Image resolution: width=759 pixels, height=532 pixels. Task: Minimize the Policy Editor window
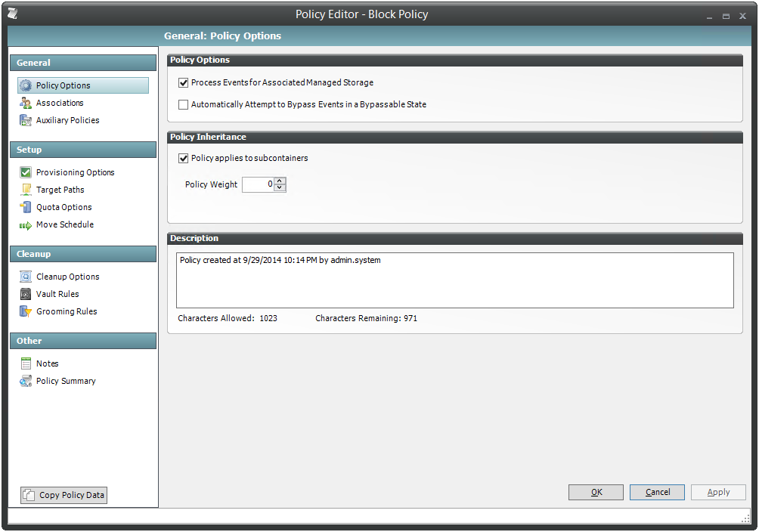click(x=710, y=17)
